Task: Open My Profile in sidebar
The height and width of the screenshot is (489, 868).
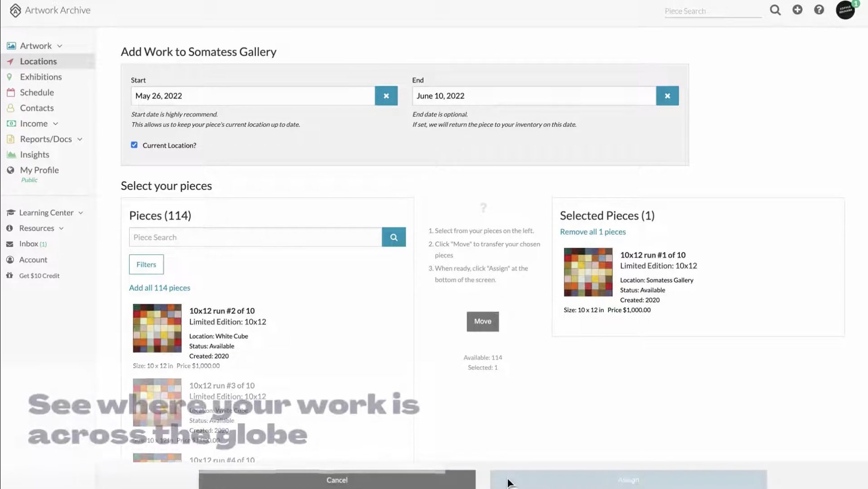Action: point(39,170)
